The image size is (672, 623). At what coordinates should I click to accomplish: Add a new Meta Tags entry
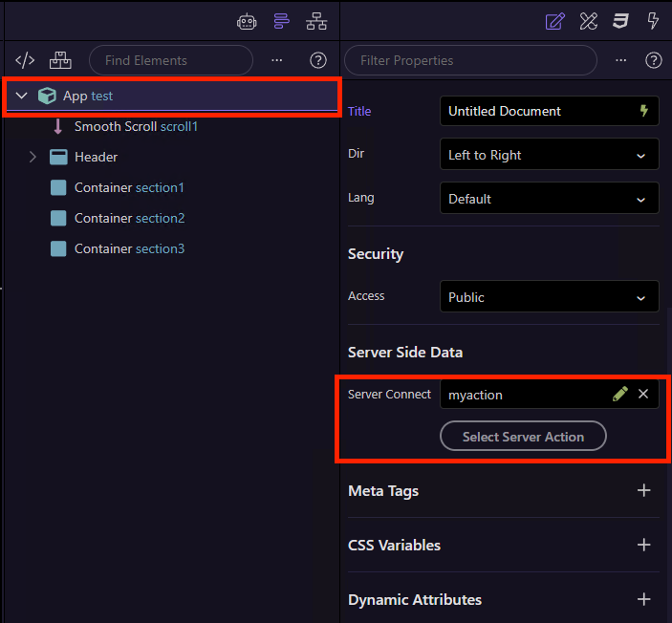point(643,490)
